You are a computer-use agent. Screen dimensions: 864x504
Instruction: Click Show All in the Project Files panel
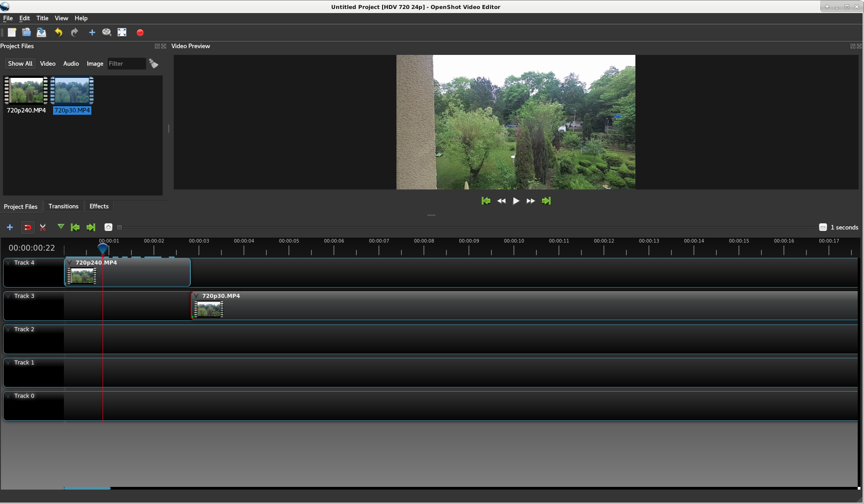click(20, 63)
